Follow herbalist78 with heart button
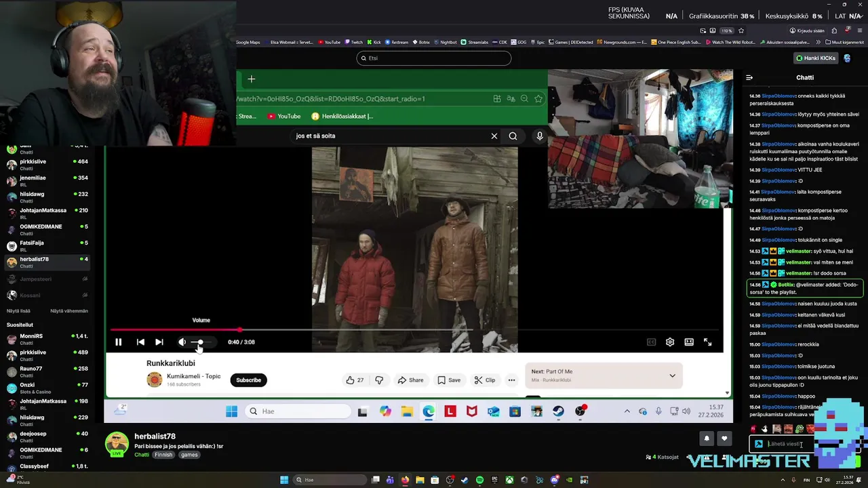Viewport: 868px width, 488px height. pos(724,439)
